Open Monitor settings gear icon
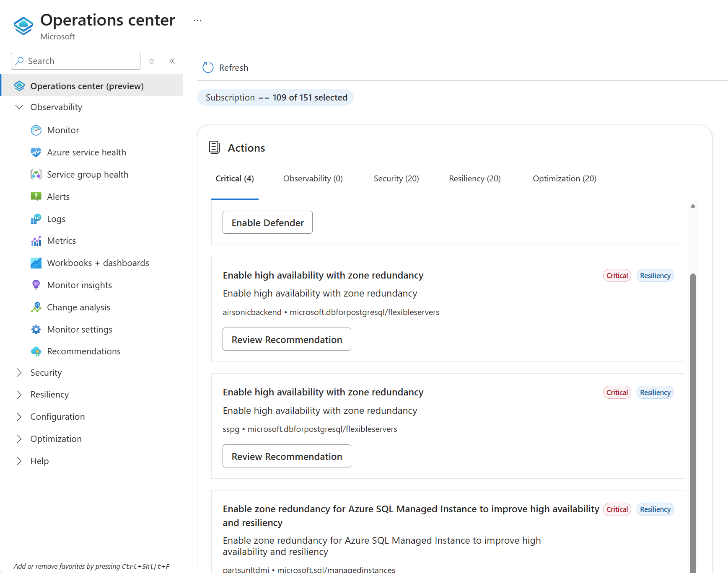This screenshot has height=573, width=728. click(x=36, y=329)
